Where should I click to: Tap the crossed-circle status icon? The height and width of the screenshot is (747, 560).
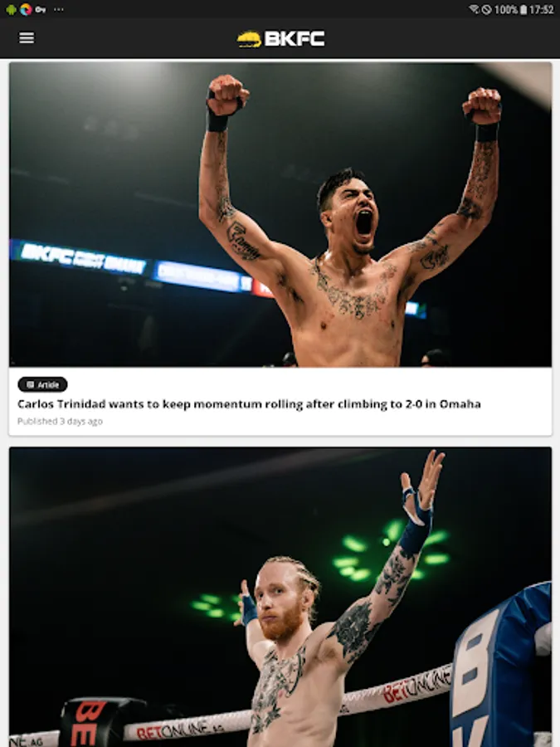pyautogui.click(x=486, y=9)
